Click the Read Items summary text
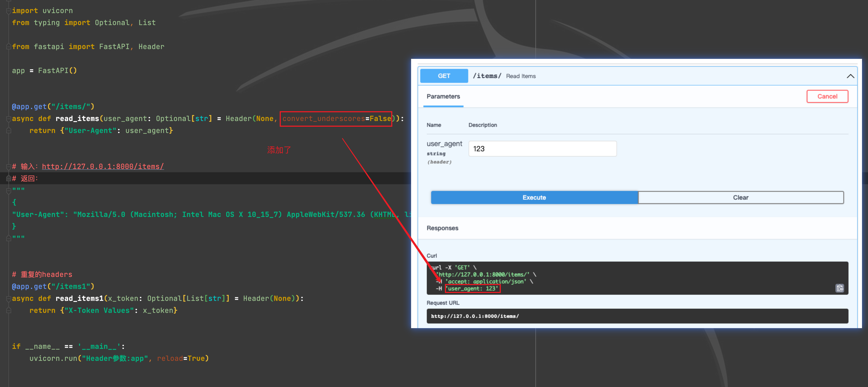 pyautogui.click(x=521, y=76)
